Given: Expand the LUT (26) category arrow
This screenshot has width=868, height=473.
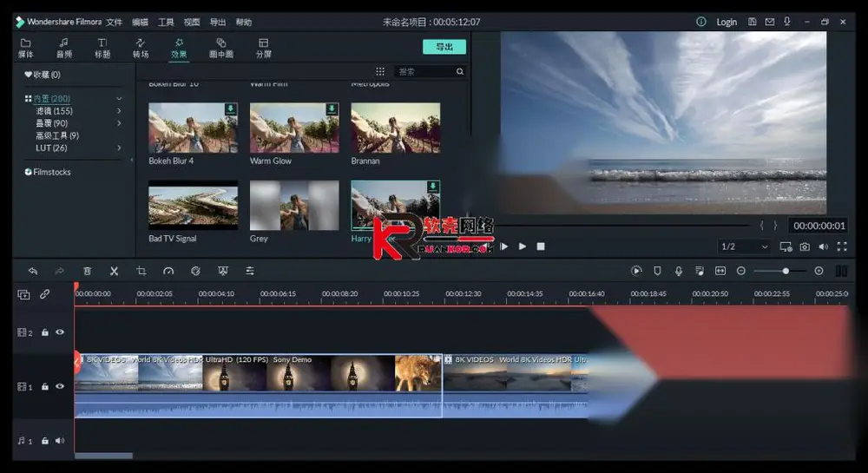Looking at the screenshot, I should pos(119,148).
